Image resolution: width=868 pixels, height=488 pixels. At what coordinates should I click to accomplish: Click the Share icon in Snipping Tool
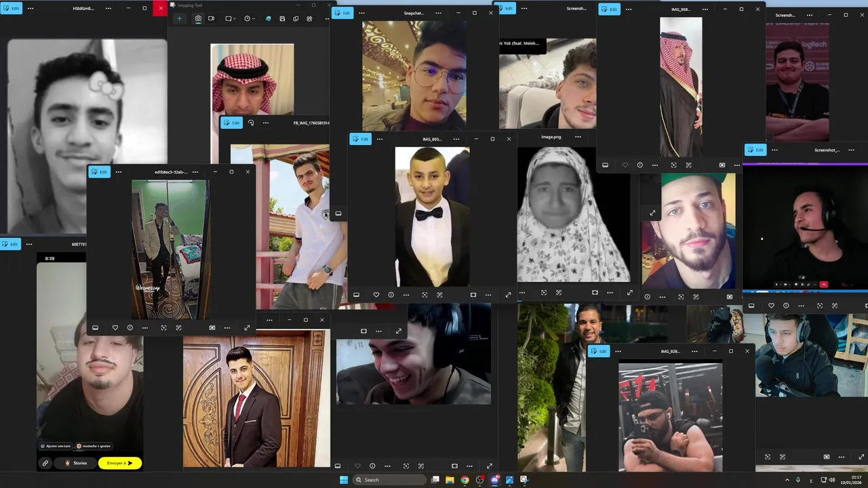pyautogui.click(x=309, y=18)
